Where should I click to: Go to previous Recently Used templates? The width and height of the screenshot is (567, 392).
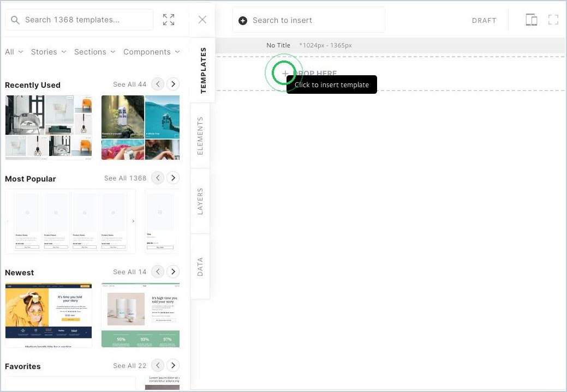(158, 84)
